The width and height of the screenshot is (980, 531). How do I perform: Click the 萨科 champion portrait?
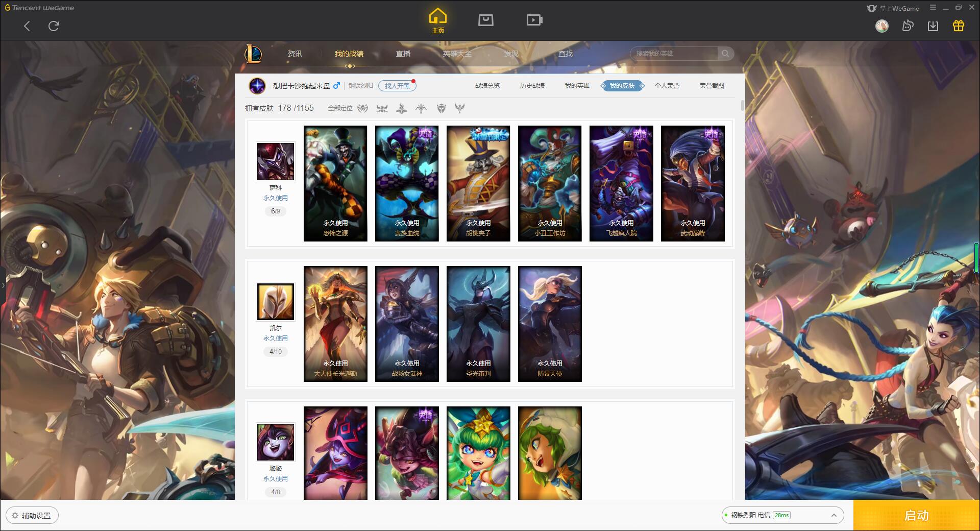coord(276,161)
